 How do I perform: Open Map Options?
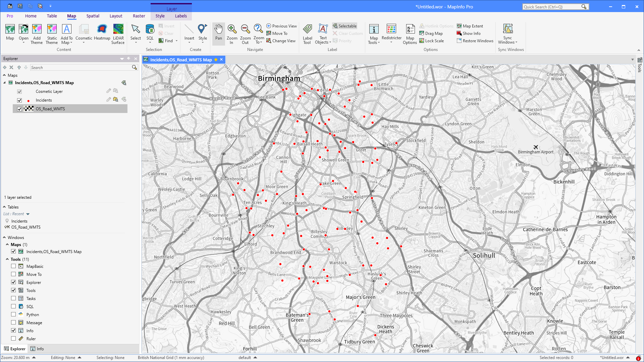coord(410,33)
